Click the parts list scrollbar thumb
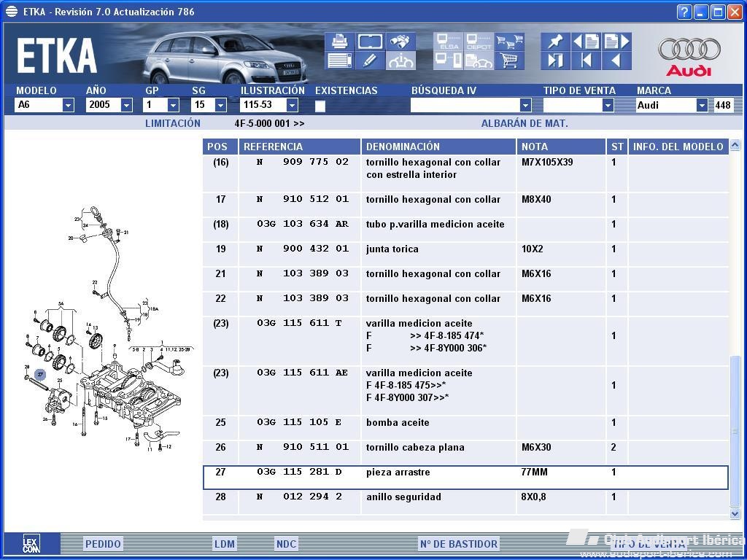 pos(735,431)
